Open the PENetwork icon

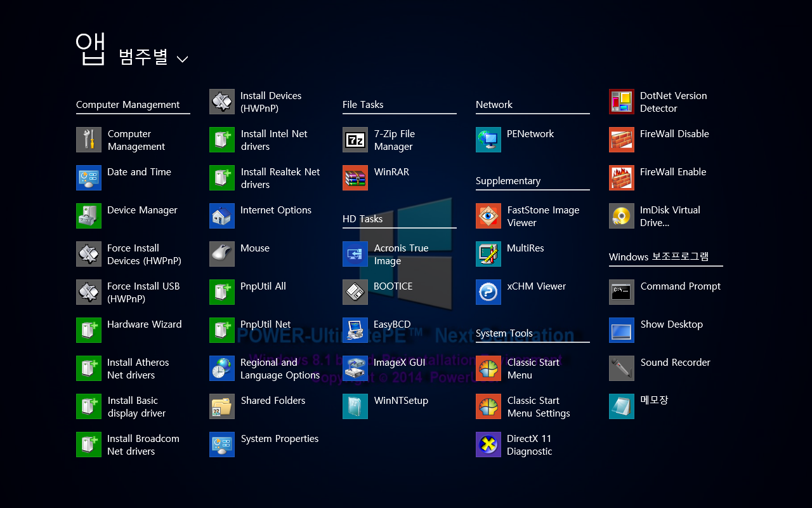(488, 140)
